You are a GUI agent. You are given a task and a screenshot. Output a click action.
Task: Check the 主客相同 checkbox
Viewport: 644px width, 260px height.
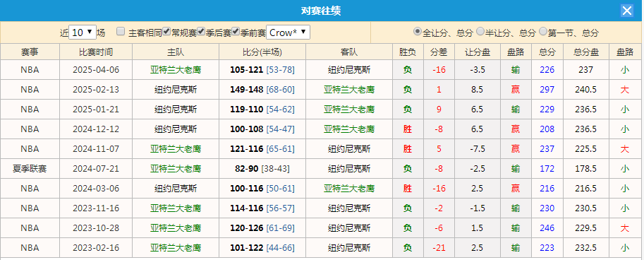pyautogui.click(x=121, y=32)
